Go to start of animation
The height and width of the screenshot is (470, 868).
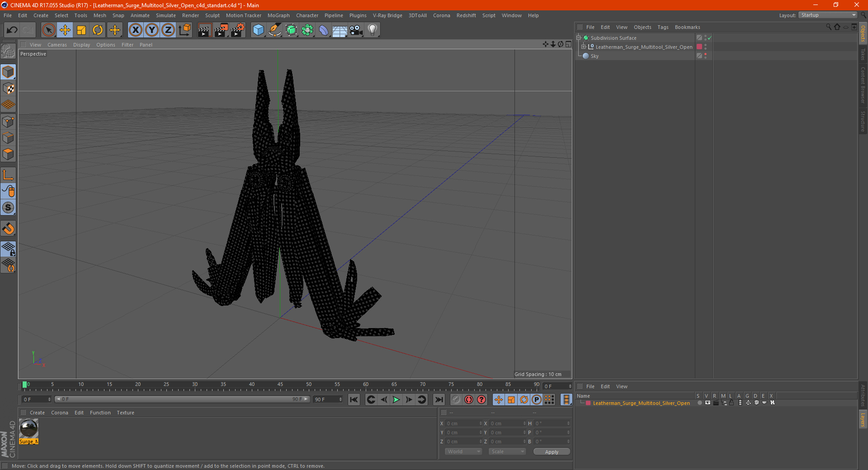pyautogui.click(x=354, y=399)
